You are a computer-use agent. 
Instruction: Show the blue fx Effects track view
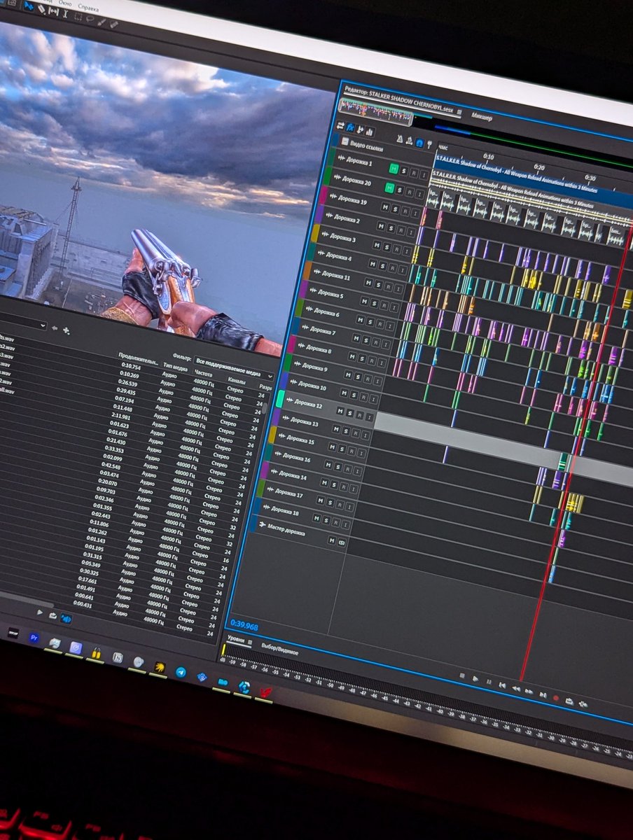click(350, 127)
